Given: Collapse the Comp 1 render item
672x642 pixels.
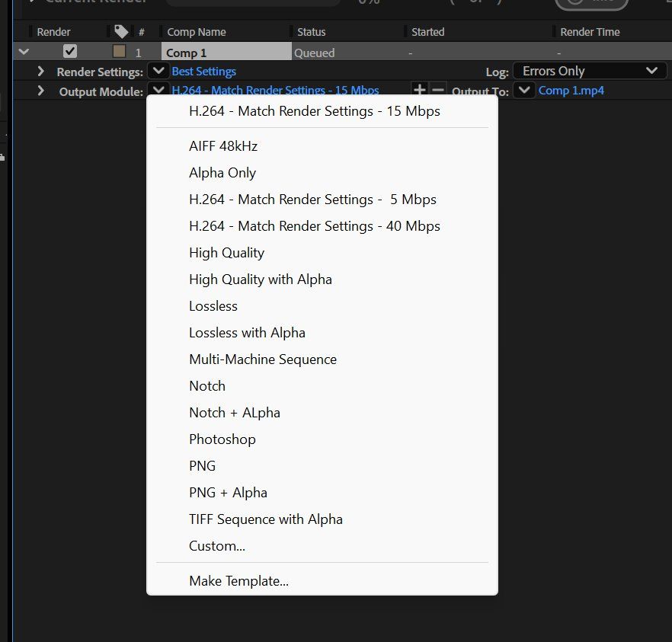Looking at the screenshot, I should point(23,52).
